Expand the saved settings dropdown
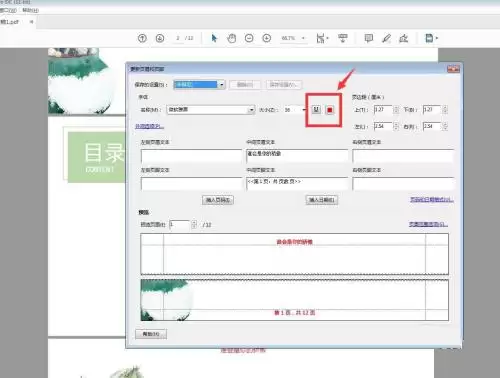Screen dimensions: 500x378 tap(222, 85)
